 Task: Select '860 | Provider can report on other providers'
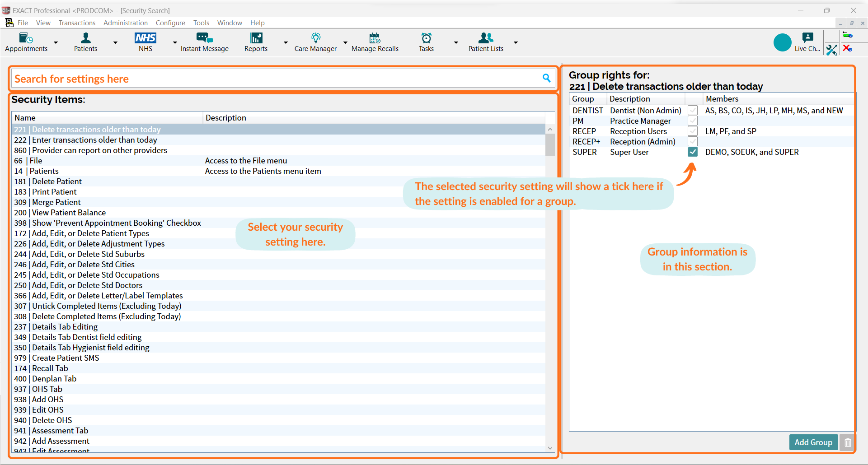278,150
